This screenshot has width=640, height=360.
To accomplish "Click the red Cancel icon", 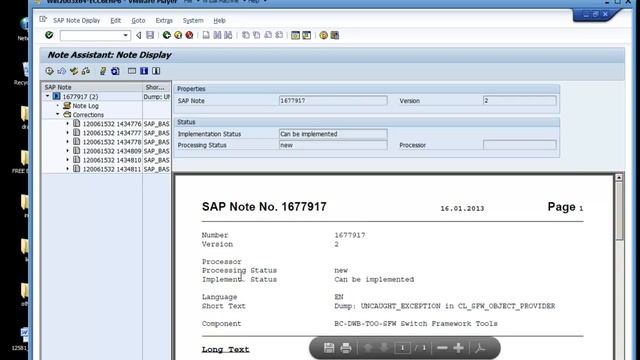I will coord(189,35).
